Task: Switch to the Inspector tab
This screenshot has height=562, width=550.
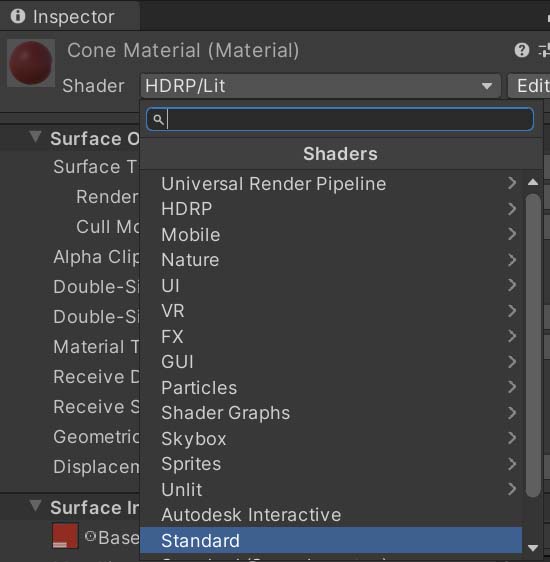Action: 70,16
